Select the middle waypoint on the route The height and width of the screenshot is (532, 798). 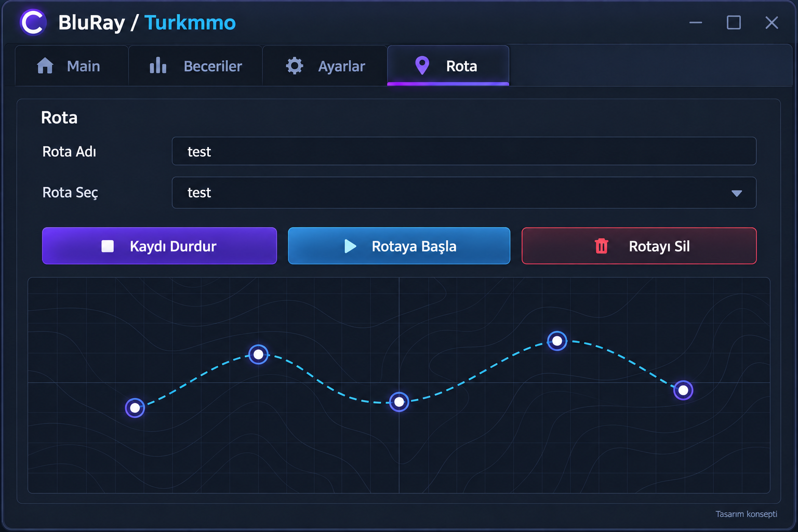click(x=399, y=402)
